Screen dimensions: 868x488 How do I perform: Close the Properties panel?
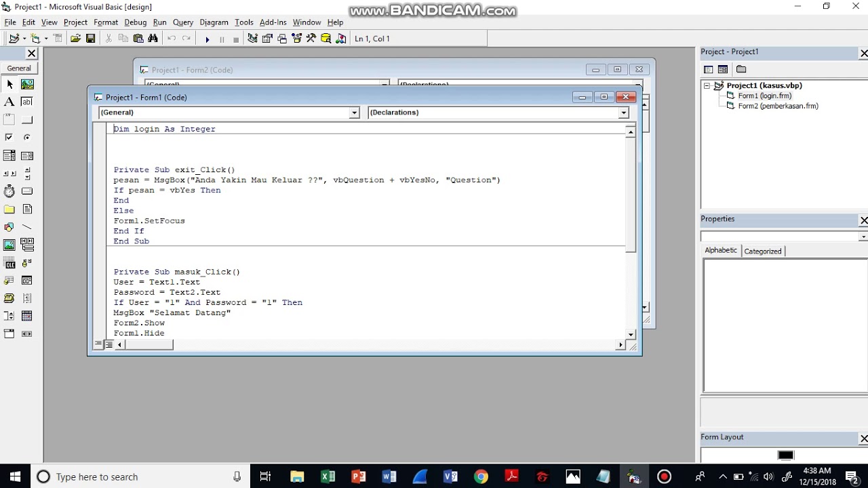point(863,220)
